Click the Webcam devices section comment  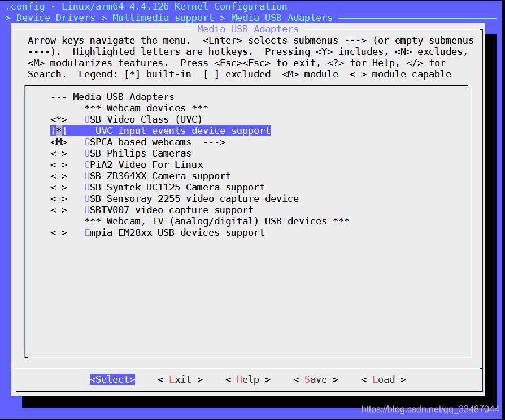coord(146,109)
